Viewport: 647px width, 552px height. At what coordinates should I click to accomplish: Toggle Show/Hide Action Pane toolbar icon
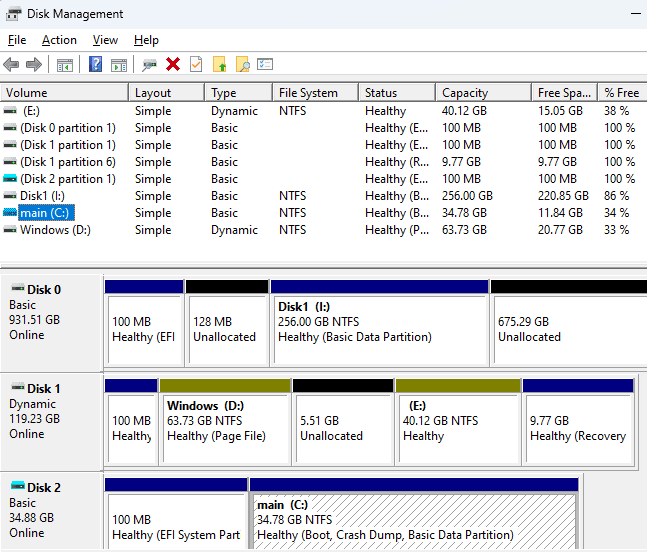coord(119,65)
